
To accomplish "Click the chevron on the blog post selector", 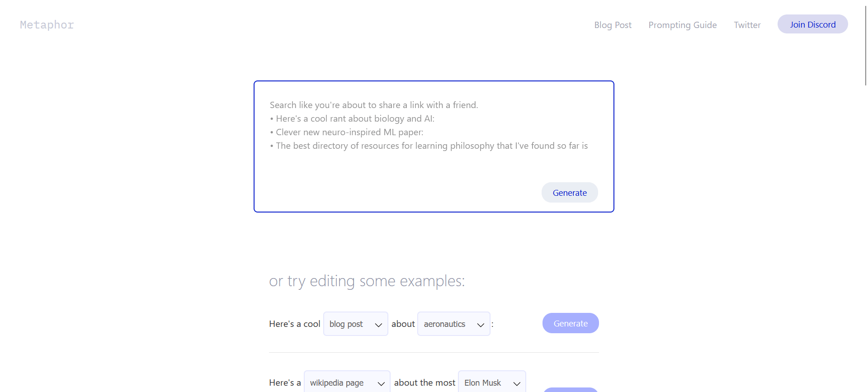I will point(378,325).
